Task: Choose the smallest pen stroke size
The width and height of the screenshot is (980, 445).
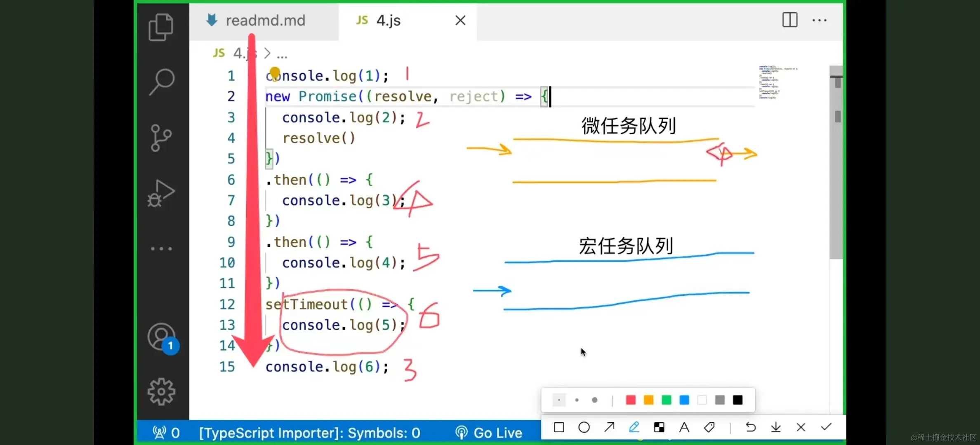Action: coord(559,400)
